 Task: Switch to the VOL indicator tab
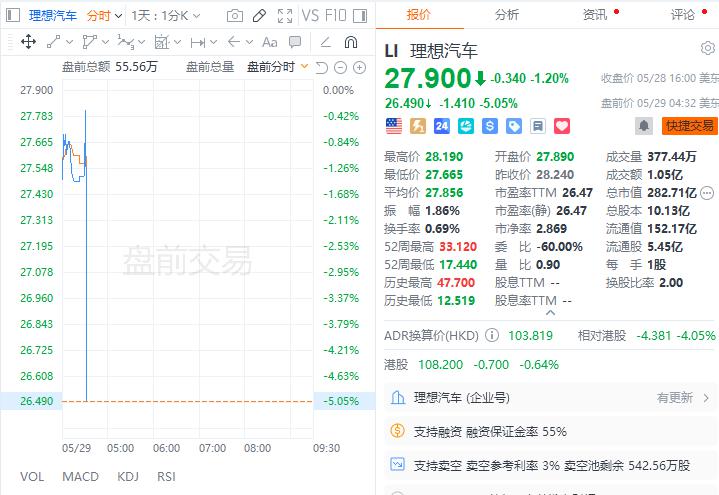coord(32,477)
